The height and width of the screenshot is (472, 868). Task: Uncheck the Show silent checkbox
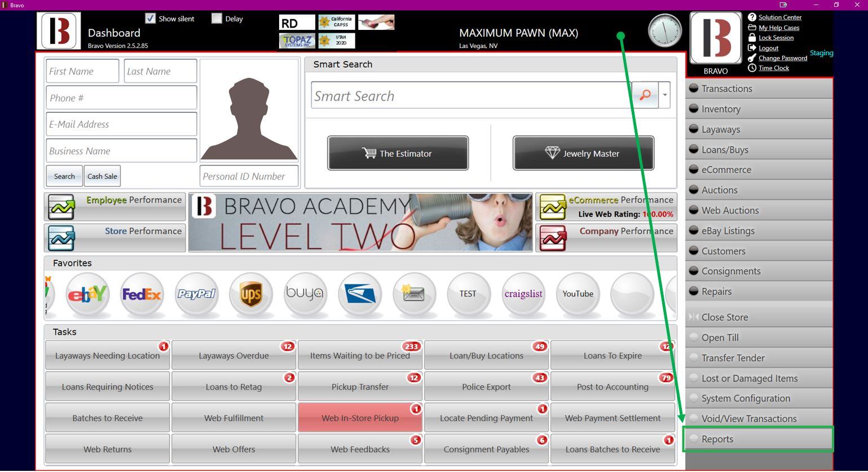[x=150, y=19]
